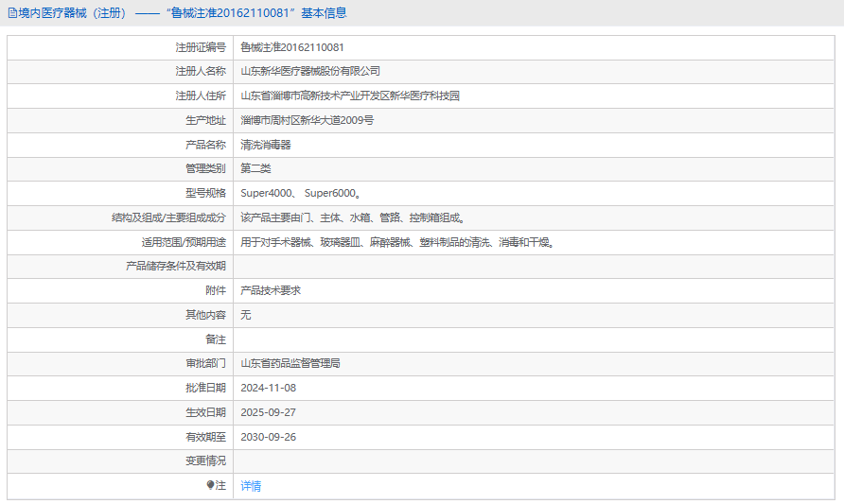This screenshot has width=844, height=504.
Task: Click the lightbulb icon beside 注
Action: tap(210, 485)
